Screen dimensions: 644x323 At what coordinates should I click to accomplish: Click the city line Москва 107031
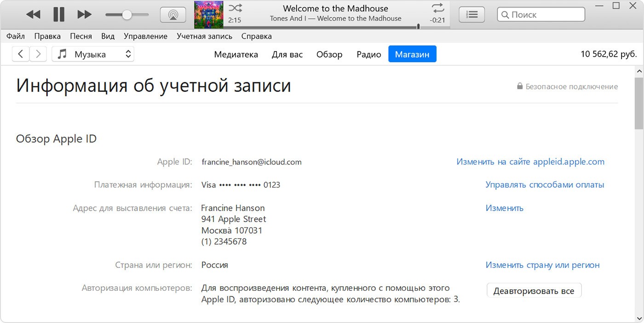tap(232, 231)
